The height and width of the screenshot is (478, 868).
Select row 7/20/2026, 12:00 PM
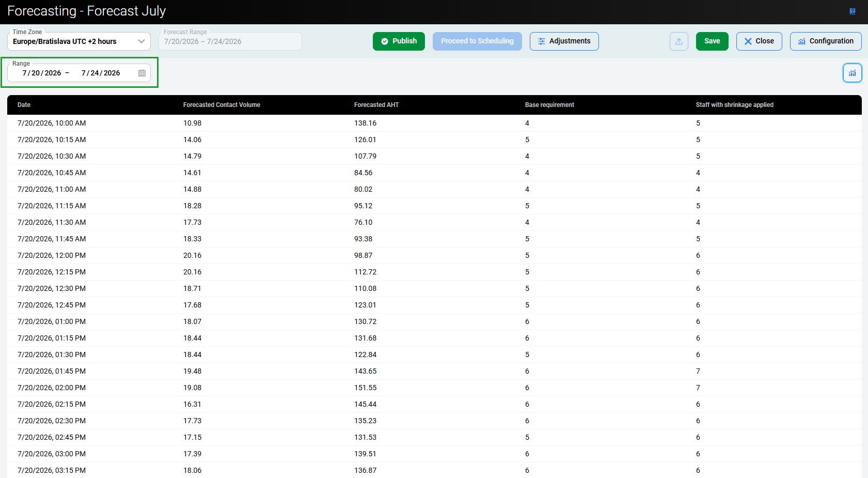(434, 256)
